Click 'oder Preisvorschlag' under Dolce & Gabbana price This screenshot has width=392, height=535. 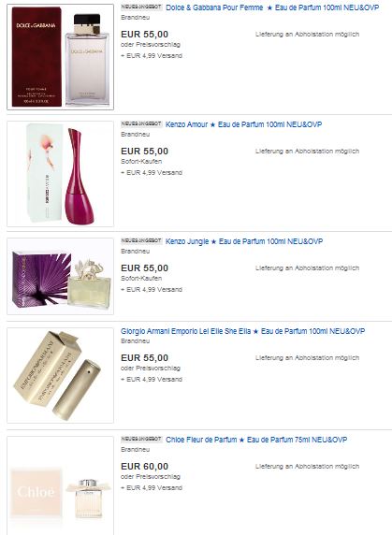(151, 45)
